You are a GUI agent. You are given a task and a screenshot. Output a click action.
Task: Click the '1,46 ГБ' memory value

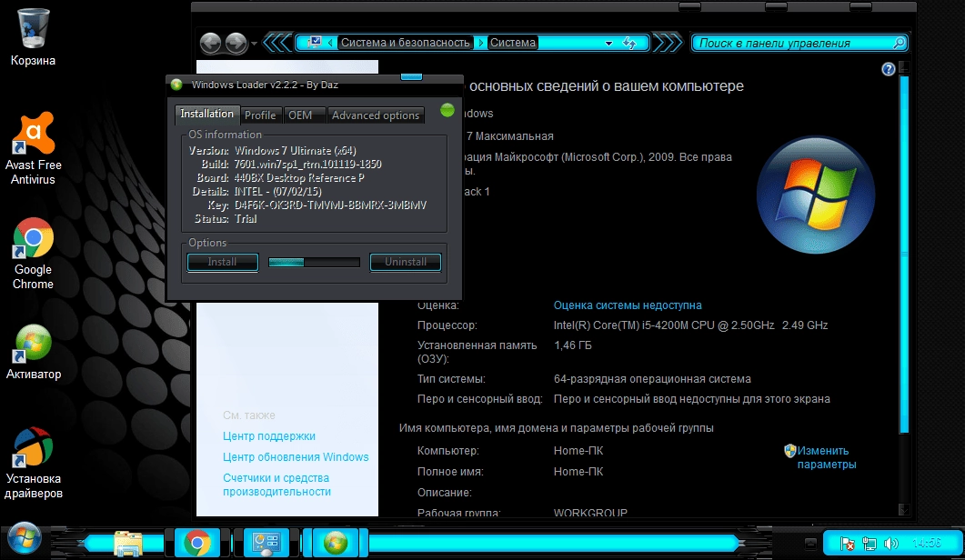pos(572,345)
